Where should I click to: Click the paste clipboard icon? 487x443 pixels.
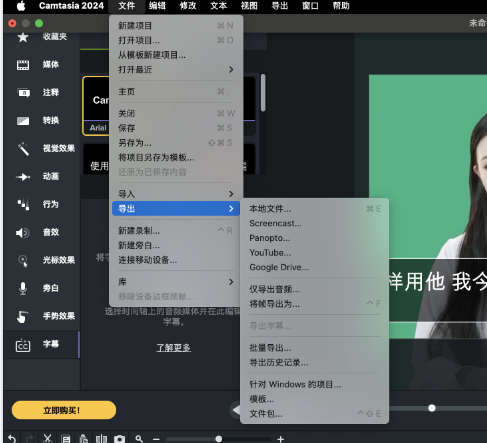(x=83, y=439)
